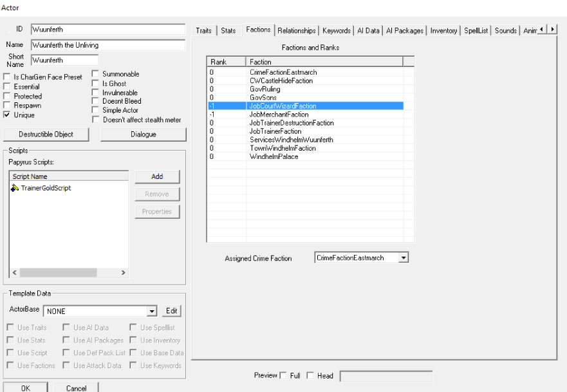Switch to the Stats tab
567x392 pixels.
[228, 31]
